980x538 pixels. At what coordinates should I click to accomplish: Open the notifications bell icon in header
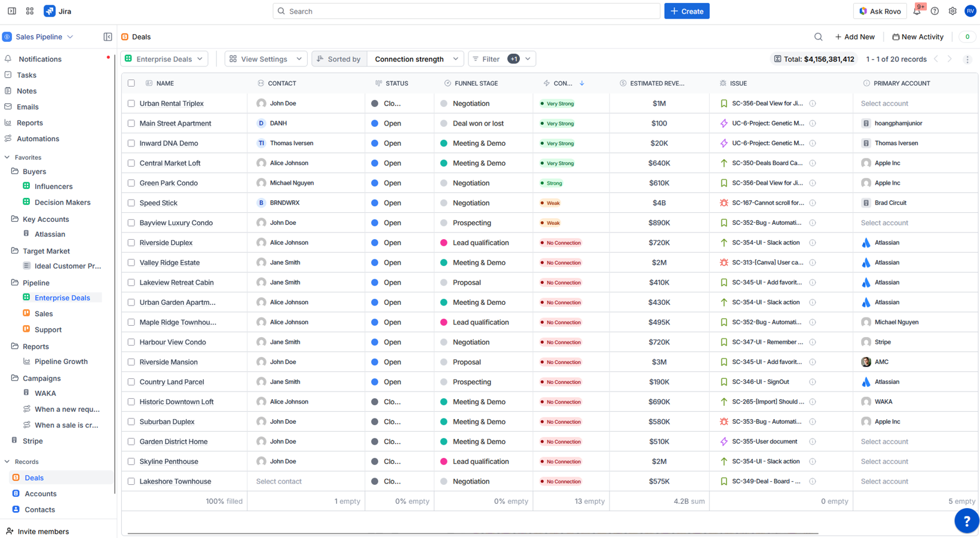917,11
